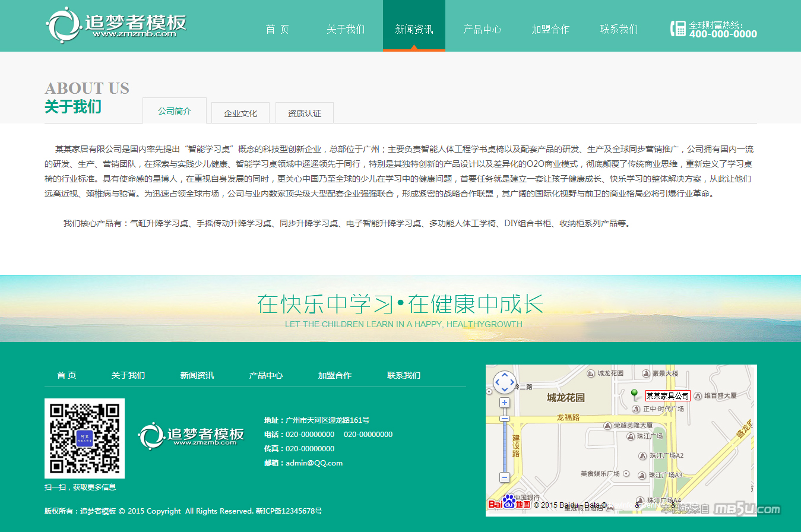The image size is (801, 532).
Task: Switch to the 资质认证 tab
Action: pyautogui.click(x=305, y=113)
